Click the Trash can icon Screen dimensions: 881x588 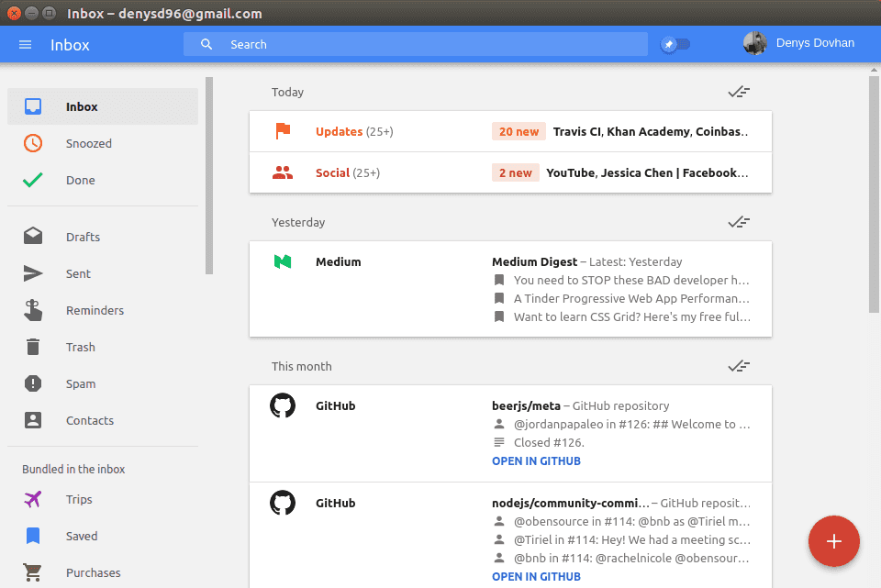[33, 347]
